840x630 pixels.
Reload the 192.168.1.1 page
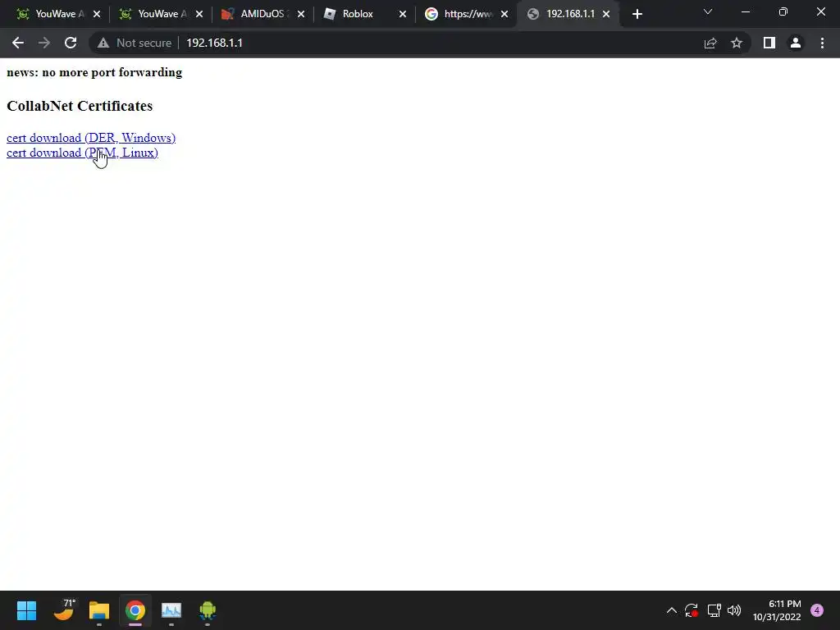click(71, 43)
